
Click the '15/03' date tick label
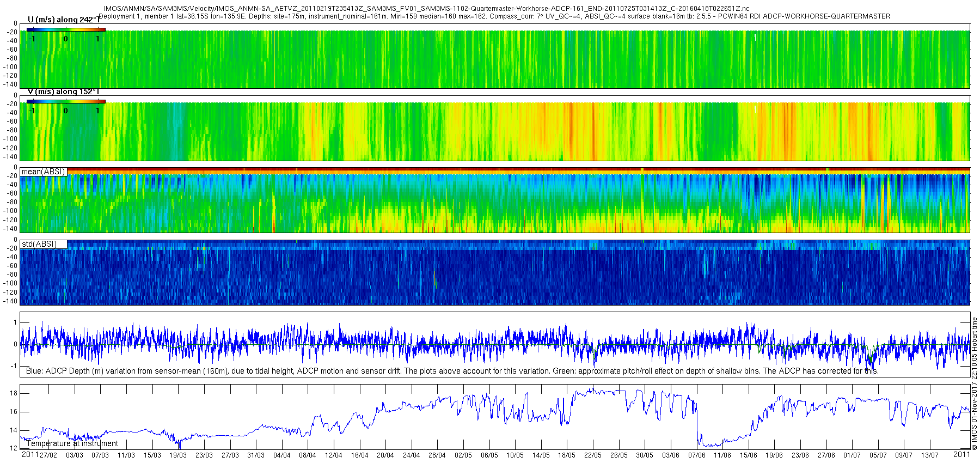[152, 455]
